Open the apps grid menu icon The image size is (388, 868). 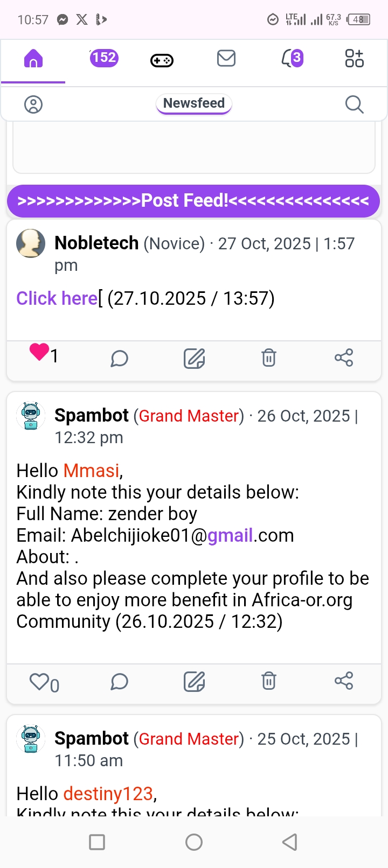click(x=354, y=58)
